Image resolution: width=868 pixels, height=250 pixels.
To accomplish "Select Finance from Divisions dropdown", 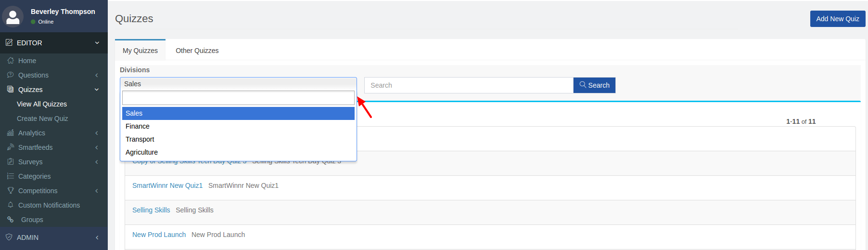I will pos(138,126).
